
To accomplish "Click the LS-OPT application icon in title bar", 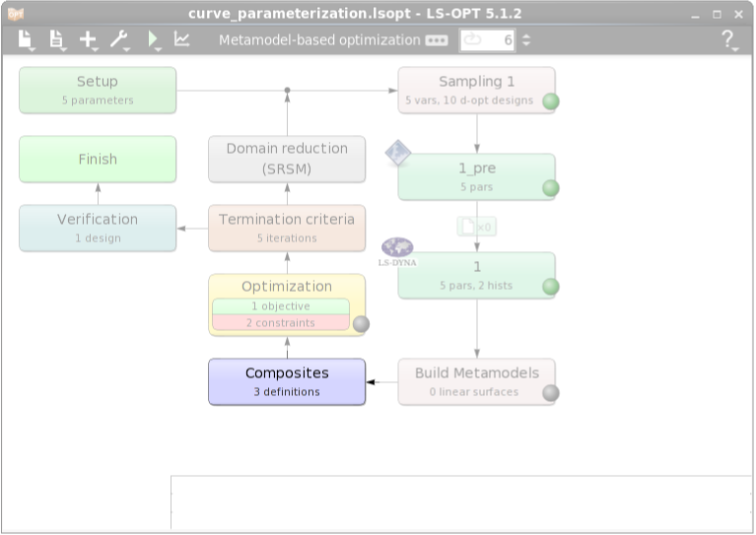I will [x=16, y=14].
